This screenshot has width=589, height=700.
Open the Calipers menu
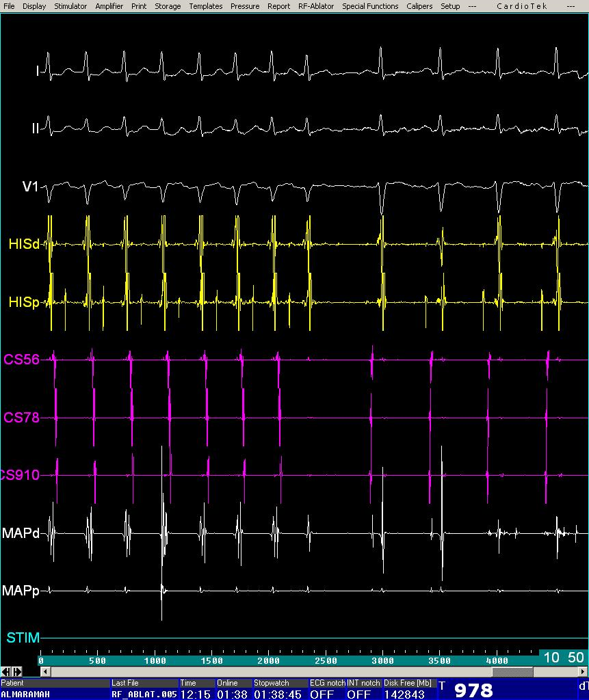tap(419, 6)
